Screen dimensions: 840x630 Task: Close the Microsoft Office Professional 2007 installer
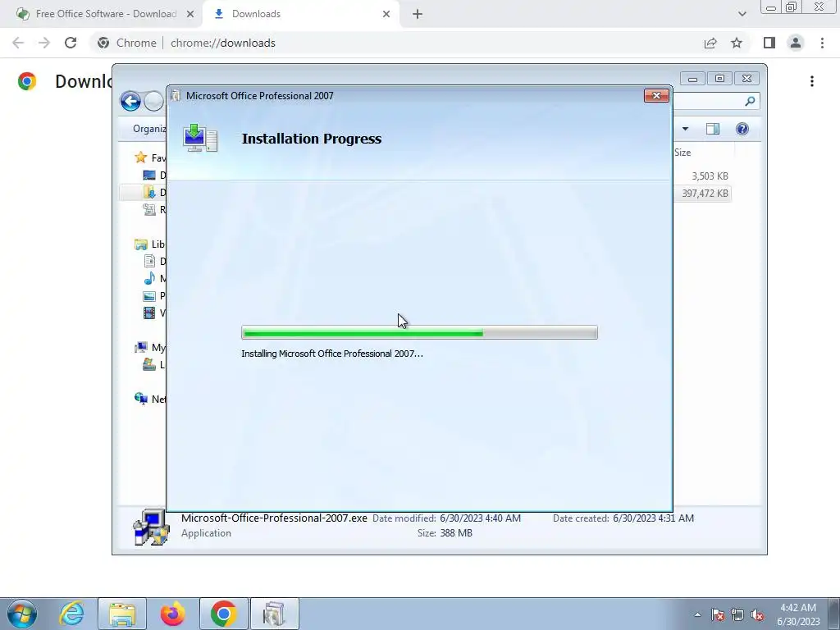pos(656,95)
